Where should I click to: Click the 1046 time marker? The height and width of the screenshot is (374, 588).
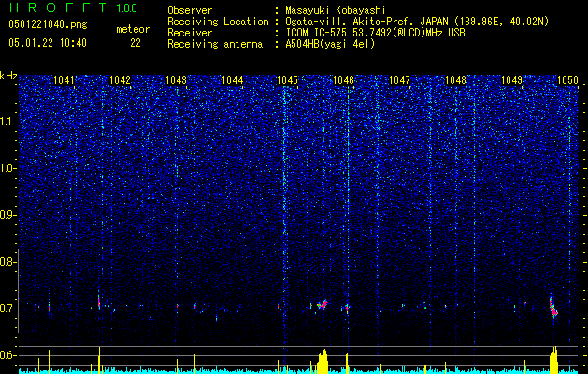pyautogui.click(x=343, y=79)
